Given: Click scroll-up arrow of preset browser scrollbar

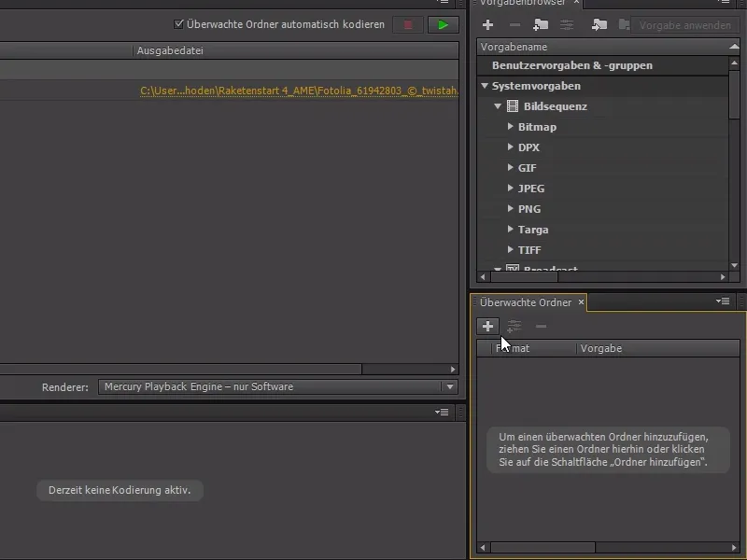Looking at the screenshot, I should 734,63.
